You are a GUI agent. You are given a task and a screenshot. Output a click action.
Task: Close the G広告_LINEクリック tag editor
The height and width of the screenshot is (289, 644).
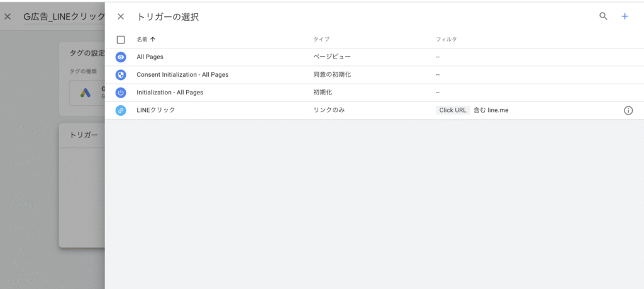pos(8,17)
